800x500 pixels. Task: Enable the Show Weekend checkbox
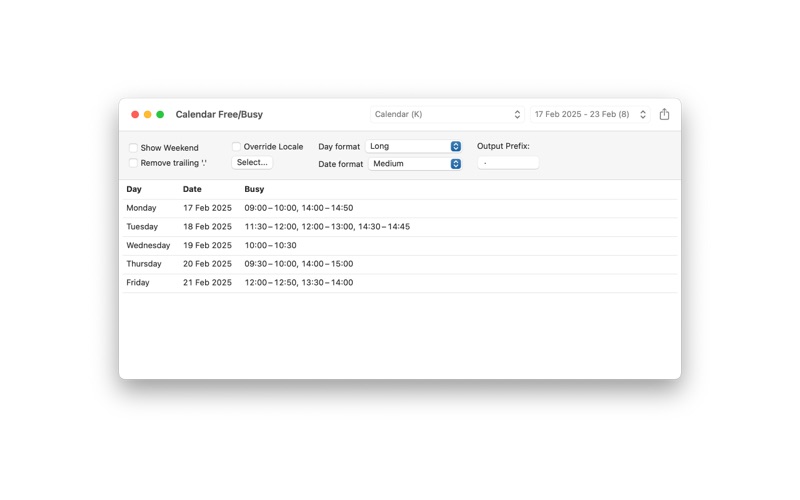pos(133,148)
